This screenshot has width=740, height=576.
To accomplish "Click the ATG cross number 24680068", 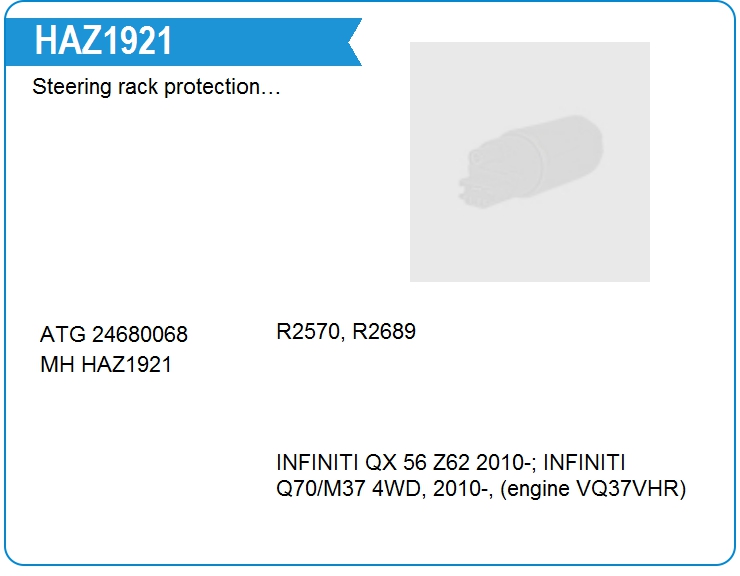I will pyautogui.click(x=140, y=334).
